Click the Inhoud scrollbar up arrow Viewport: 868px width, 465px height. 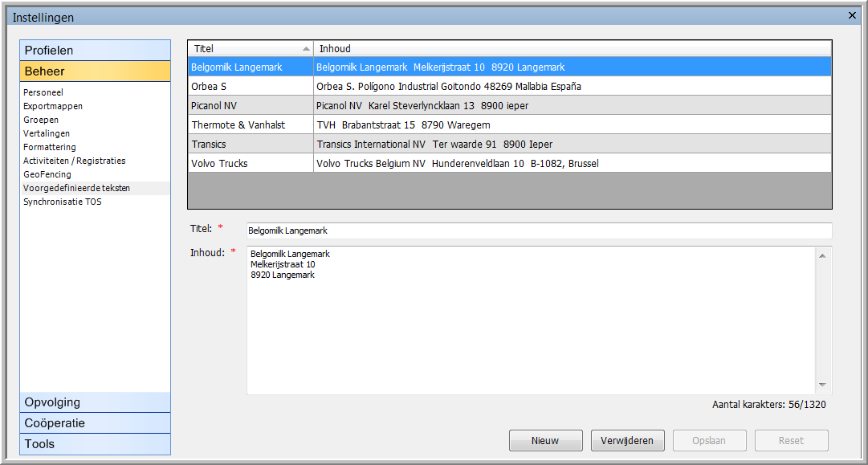click(x=822, y=255)
